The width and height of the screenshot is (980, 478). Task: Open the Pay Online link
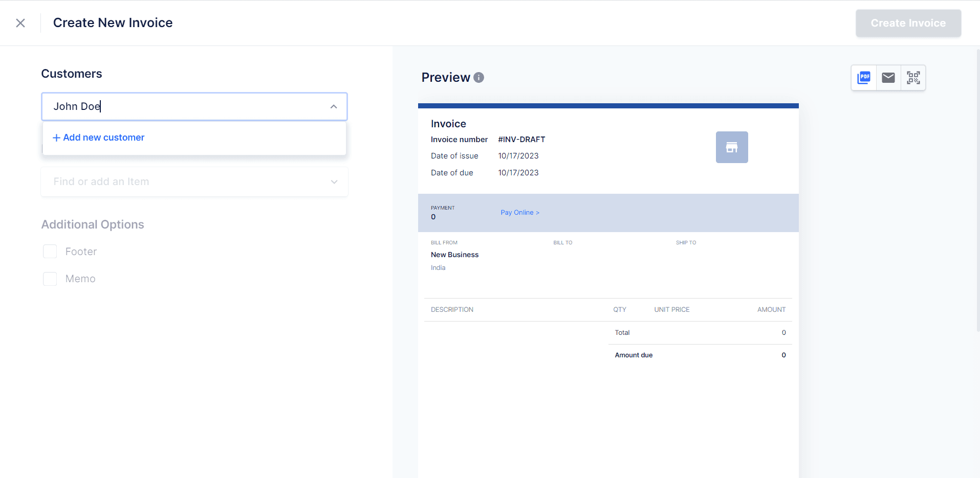(520, 212)
